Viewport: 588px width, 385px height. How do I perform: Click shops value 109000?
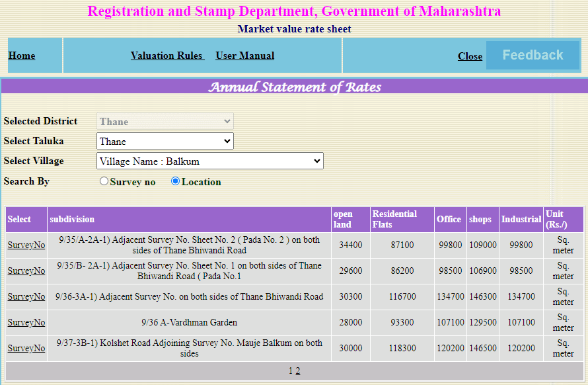click(x=483, y=245)
